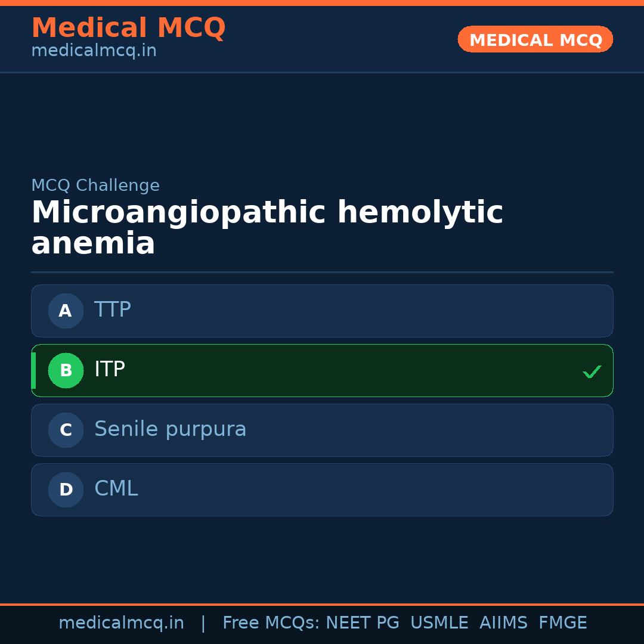Select the TTP answer text
644x644 pixels.
[x=113, y=310]
